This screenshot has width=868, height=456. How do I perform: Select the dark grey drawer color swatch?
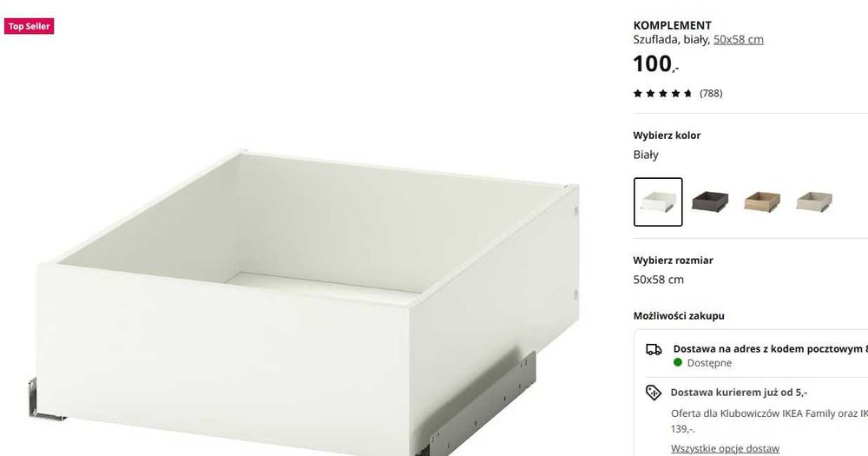(710, 202)
